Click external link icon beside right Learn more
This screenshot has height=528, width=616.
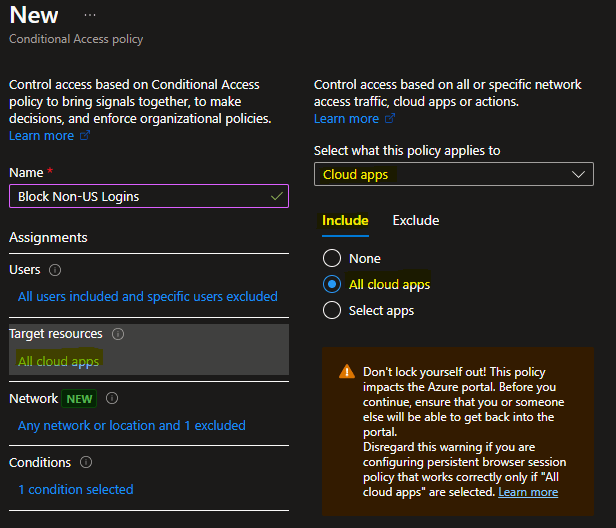[x=390, y=119]
